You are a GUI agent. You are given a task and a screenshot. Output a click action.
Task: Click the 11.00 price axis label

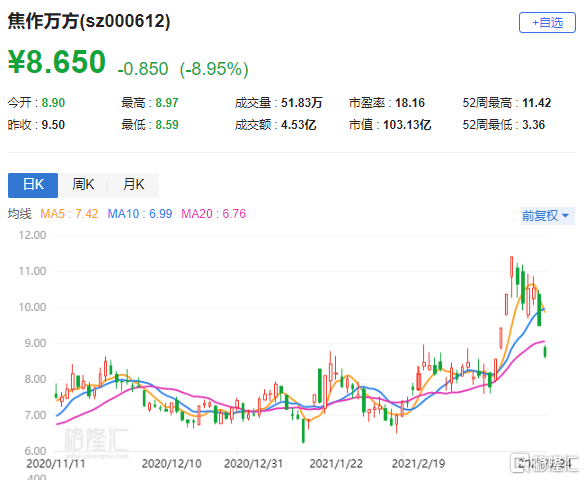pos(32,271)
